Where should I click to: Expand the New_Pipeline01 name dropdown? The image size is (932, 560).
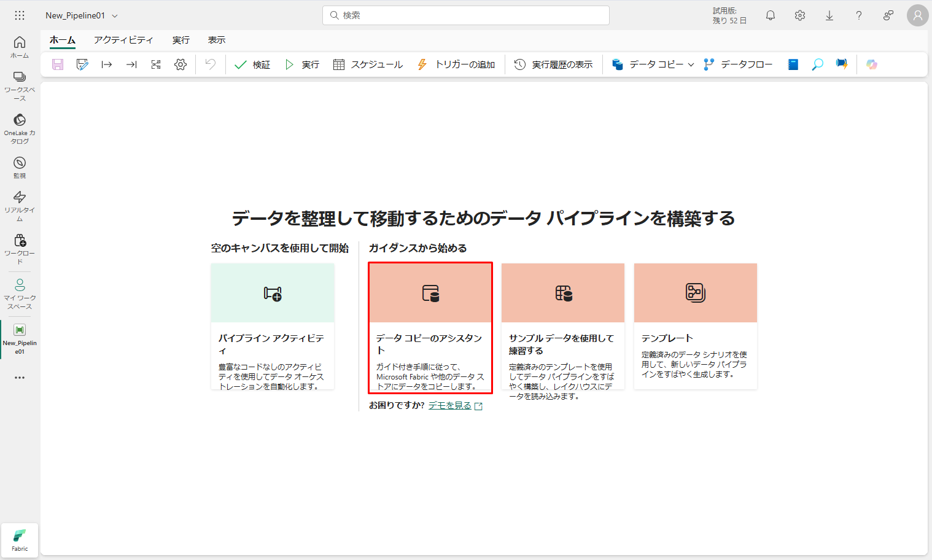click(x=115, y=16)
